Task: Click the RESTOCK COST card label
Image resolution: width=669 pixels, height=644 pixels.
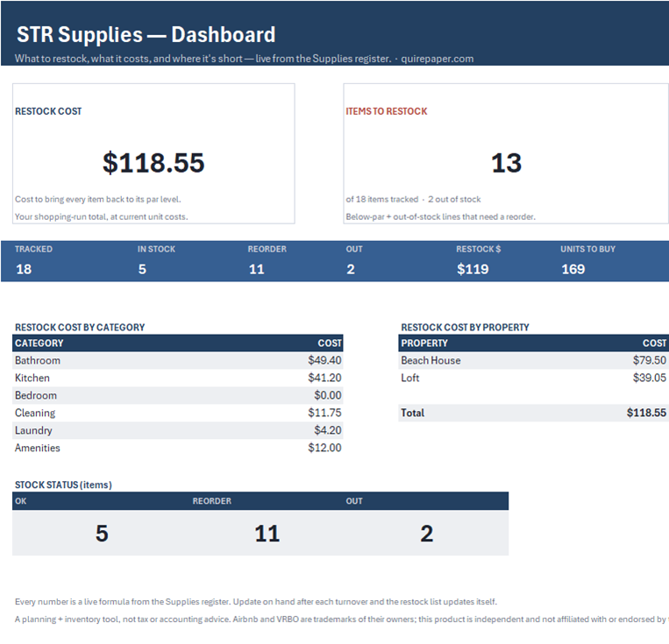Action: click(48, 111)
